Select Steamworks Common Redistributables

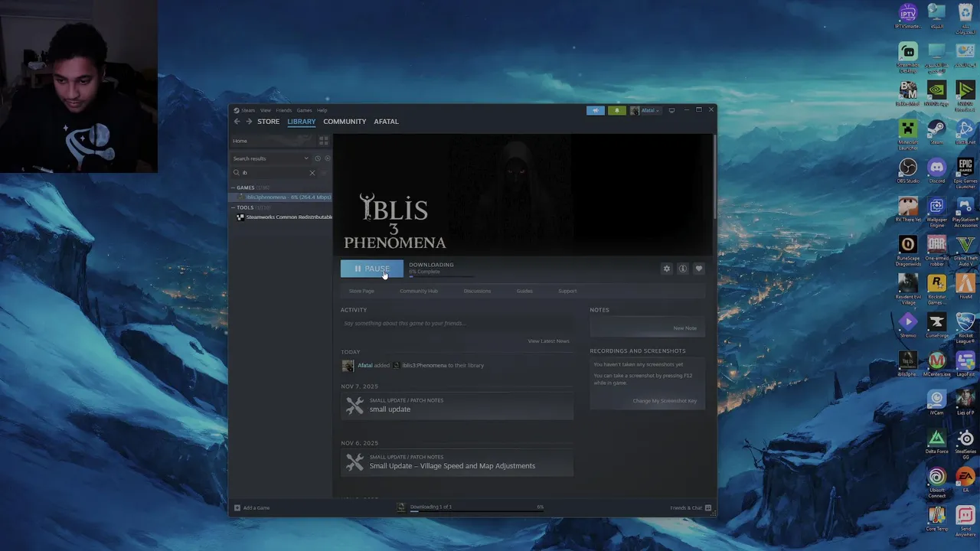(x=283, y=217)
